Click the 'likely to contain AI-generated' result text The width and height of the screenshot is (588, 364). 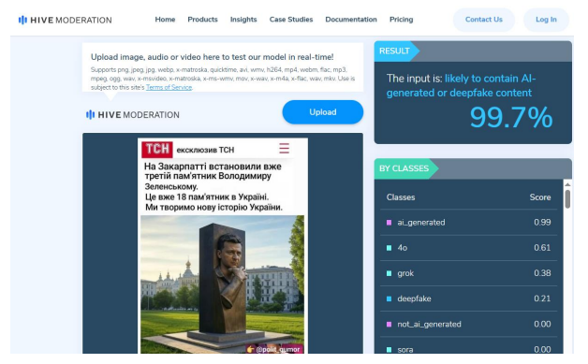[x=462, y=86]
